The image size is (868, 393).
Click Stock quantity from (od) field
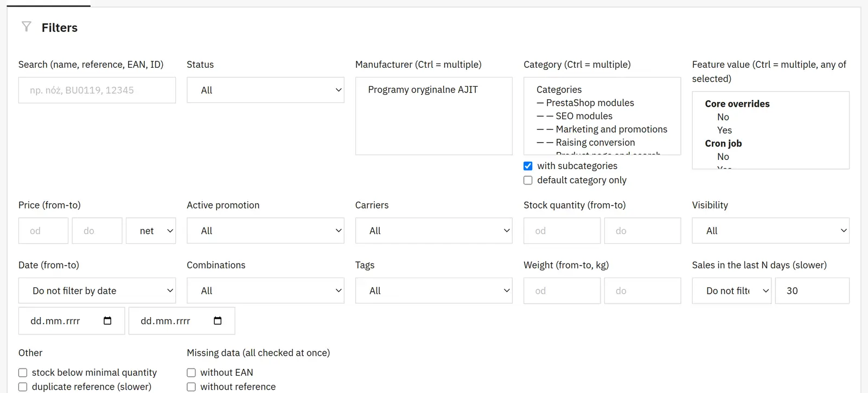[x=562, y=231]
